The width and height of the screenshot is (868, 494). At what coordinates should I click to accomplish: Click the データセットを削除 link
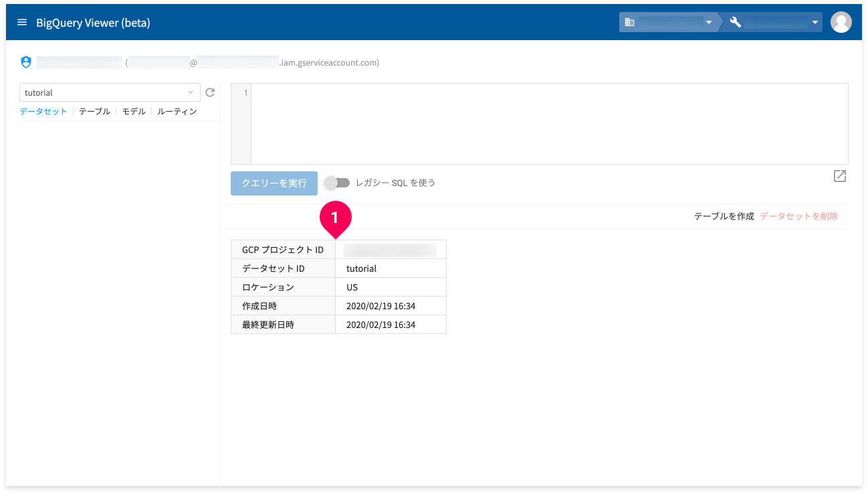[799, 216]
